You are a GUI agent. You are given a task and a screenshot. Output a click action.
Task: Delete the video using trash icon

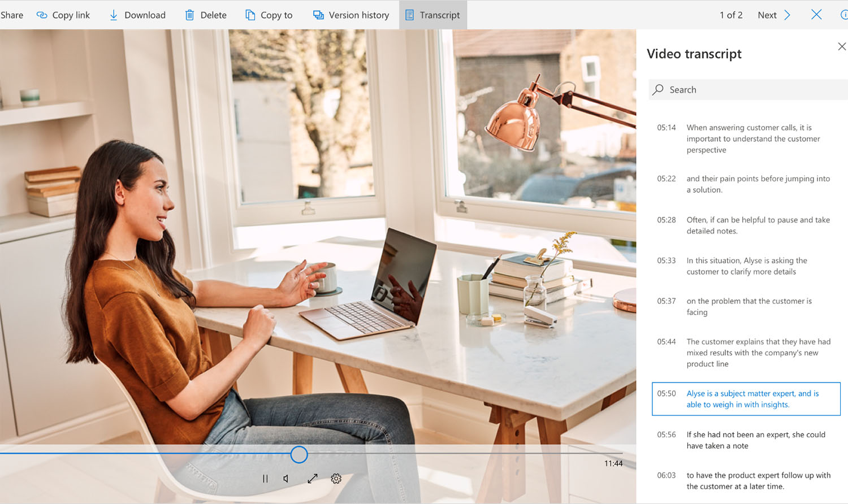click(206, 15)
